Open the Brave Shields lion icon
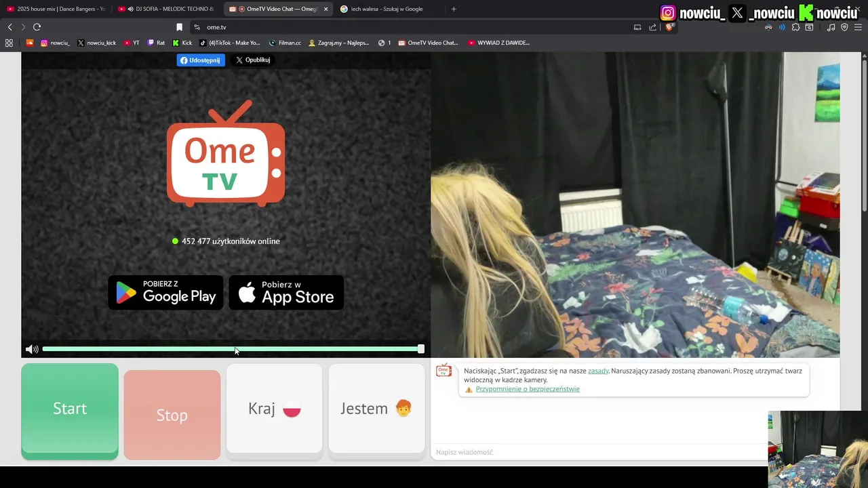This screenshot has height=488, width=868. (669, 27)
